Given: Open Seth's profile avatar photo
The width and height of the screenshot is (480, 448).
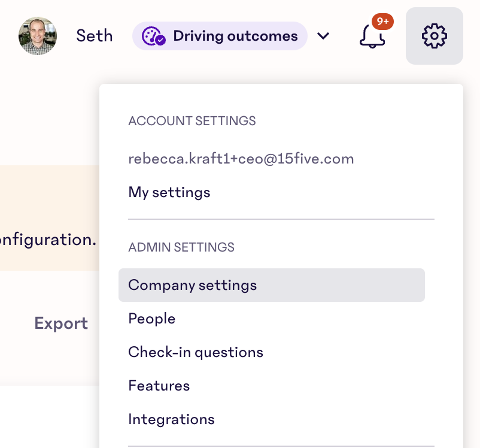Looking at the screenshot, I should tap(38, 36).
